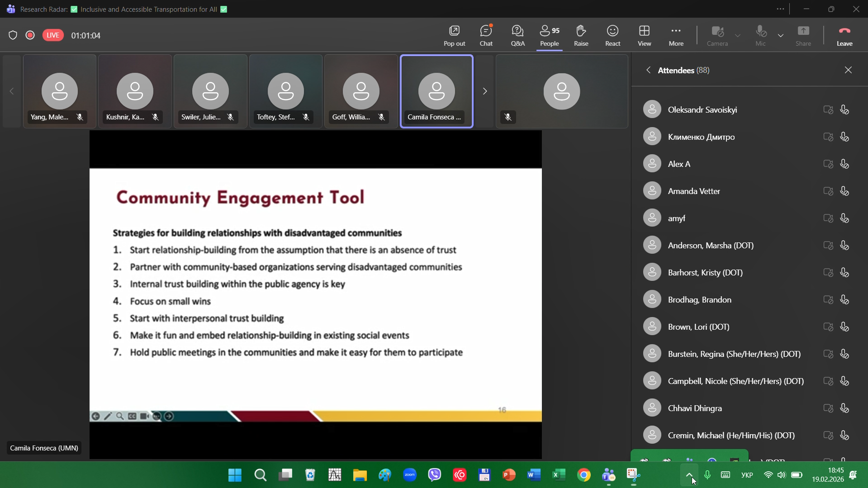Image resolution: width=868 pixels, height=488 pixels.
Task: Open Google Chrome from the taskbar
Action: [x=583, y=475]
